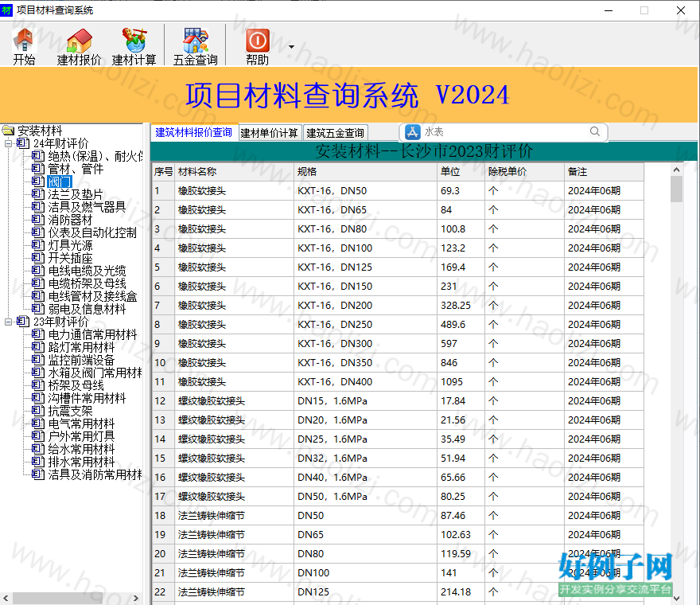The height and width of the screenshot is (605, 700).
Task: Open the 五金查询 tool
Action: tap(195, 46)
